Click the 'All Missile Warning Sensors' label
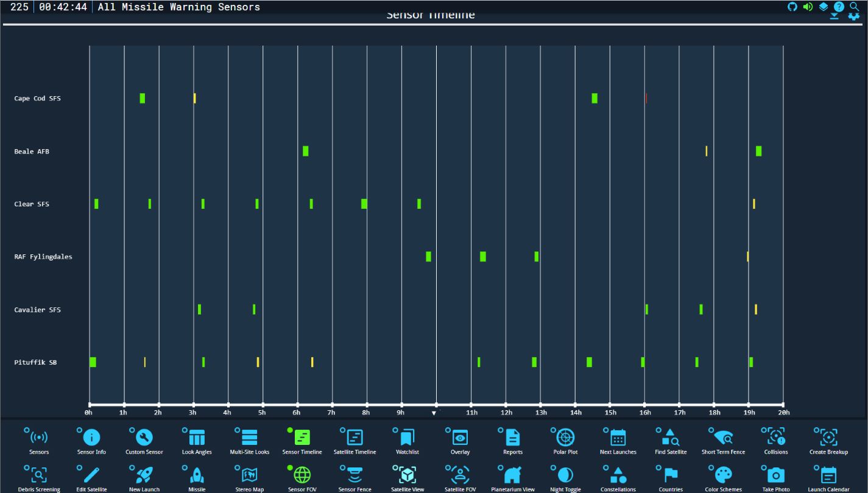The height and width of the screenshot is (493, 868). pos(178,7)
